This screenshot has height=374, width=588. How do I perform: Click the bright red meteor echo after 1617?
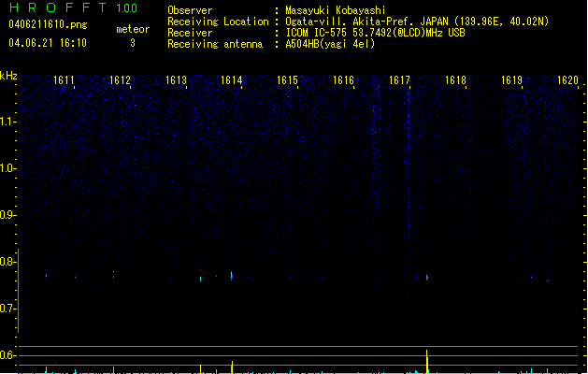[427, 278]
